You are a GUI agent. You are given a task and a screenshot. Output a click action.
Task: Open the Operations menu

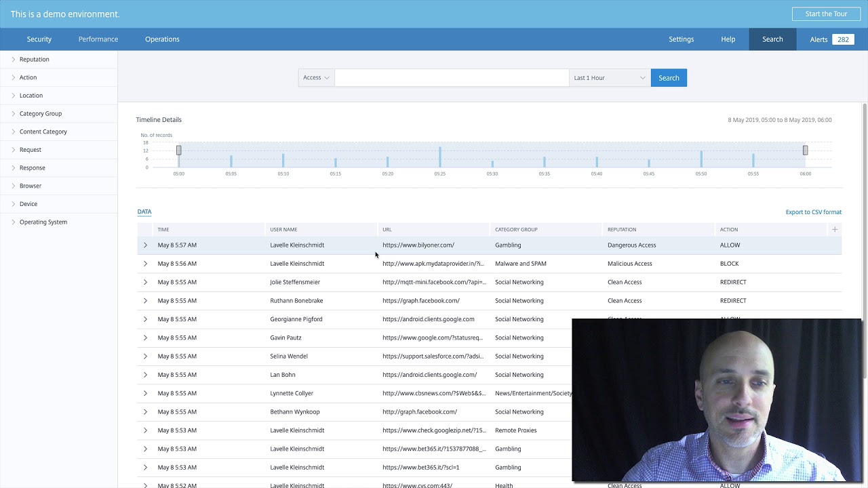click(x=162, y=39)
